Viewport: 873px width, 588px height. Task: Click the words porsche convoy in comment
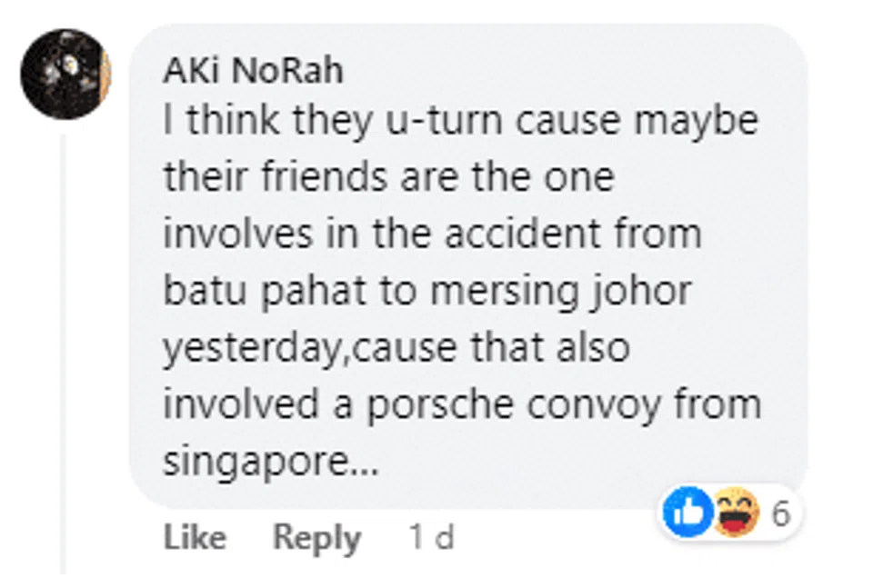[513, 405]
